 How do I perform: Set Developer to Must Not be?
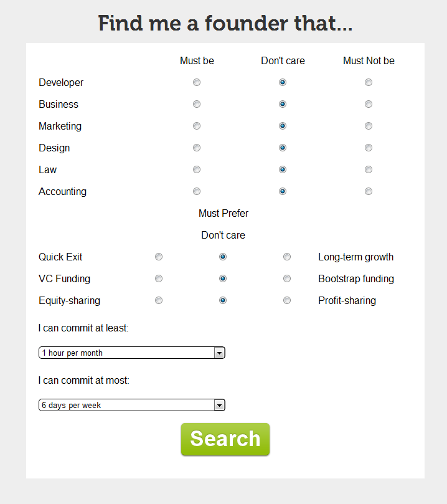369,82
